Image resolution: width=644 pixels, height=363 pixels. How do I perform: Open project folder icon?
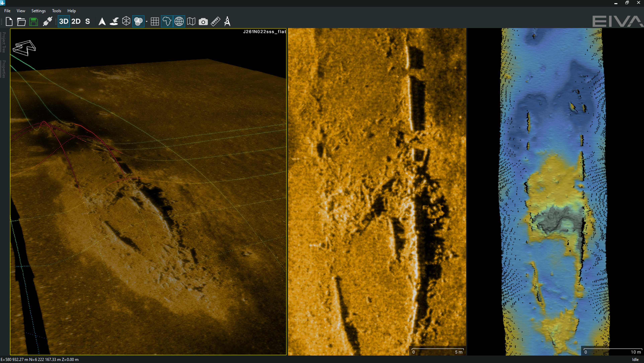coord(21,21)
